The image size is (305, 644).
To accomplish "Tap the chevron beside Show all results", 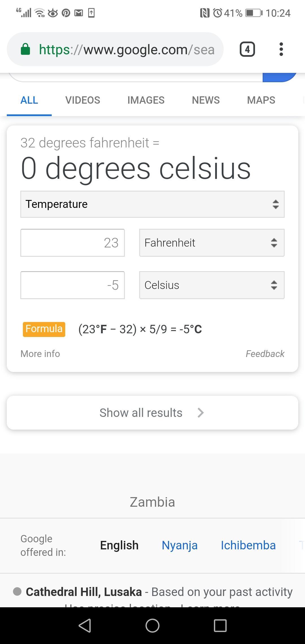I will point(201,413).
